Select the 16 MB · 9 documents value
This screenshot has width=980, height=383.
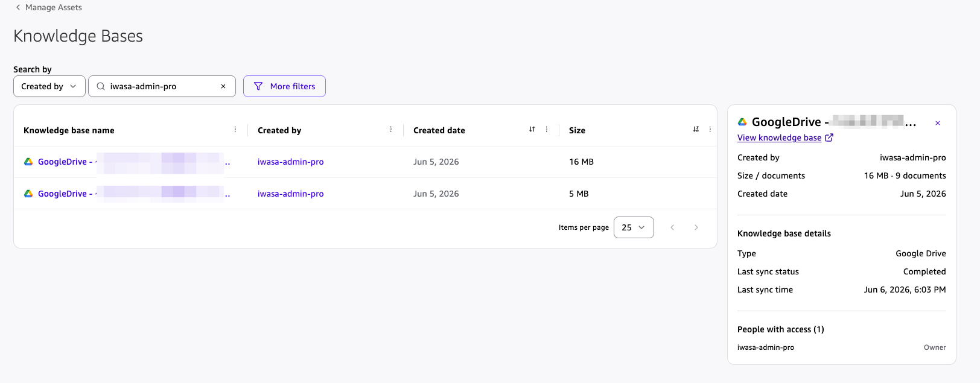[905, 176]
